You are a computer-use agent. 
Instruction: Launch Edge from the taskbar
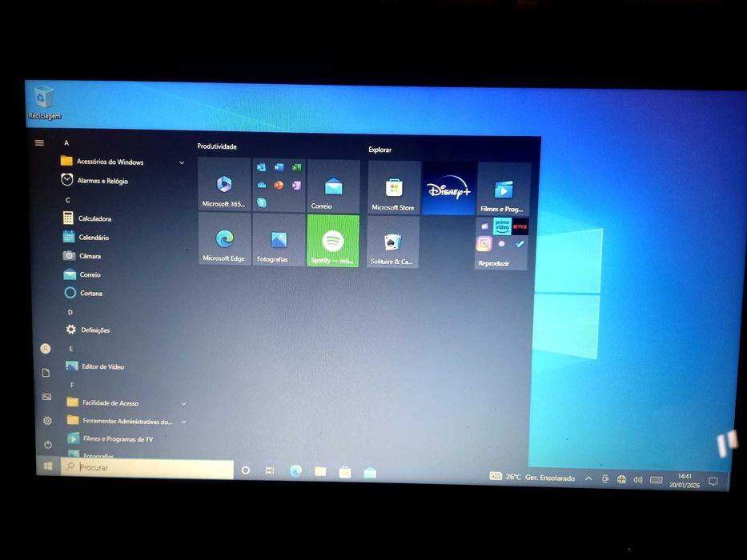click(x=295, y=471)
